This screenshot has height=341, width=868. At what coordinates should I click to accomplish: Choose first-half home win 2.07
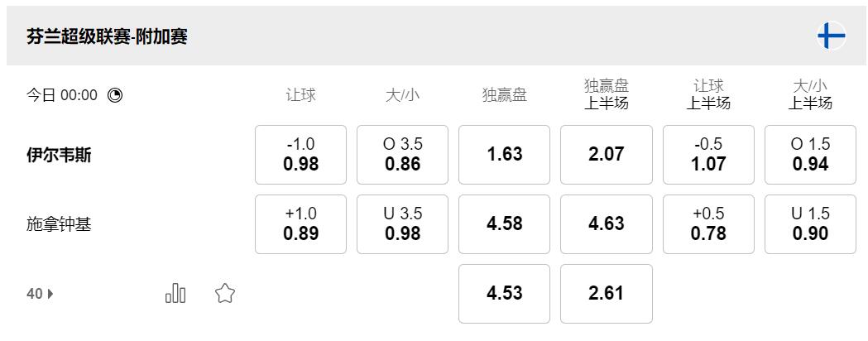point(606,154)
